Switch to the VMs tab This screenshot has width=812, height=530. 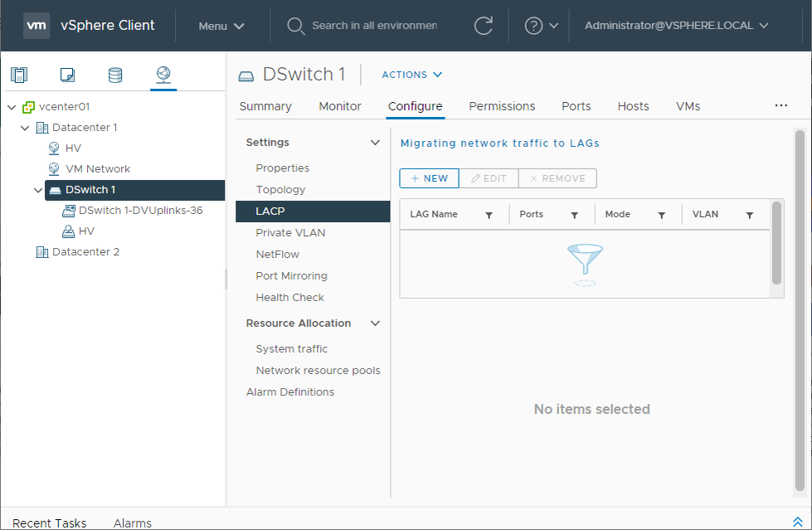coord(688,106)
